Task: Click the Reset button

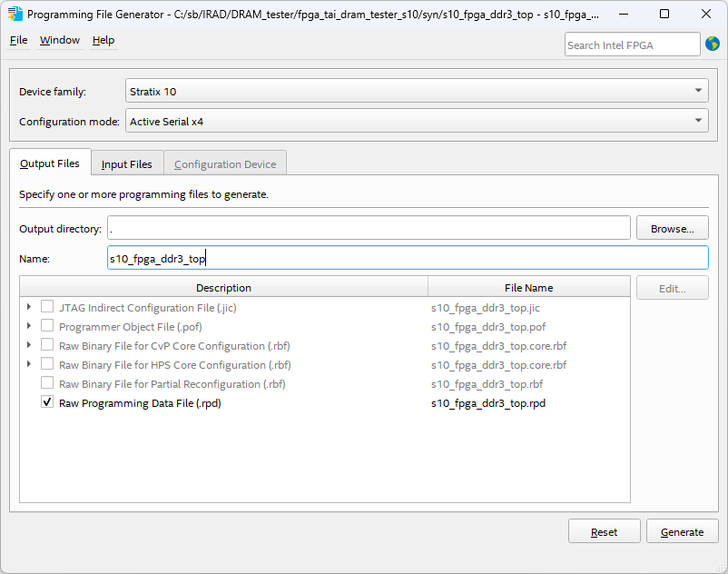Action: (x=604, y=530)
